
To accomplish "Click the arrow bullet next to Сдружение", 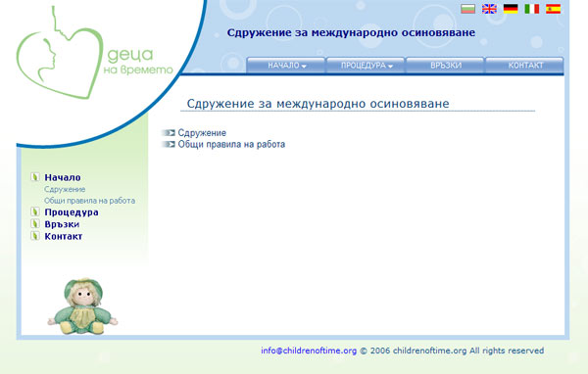I will (169, 132).
